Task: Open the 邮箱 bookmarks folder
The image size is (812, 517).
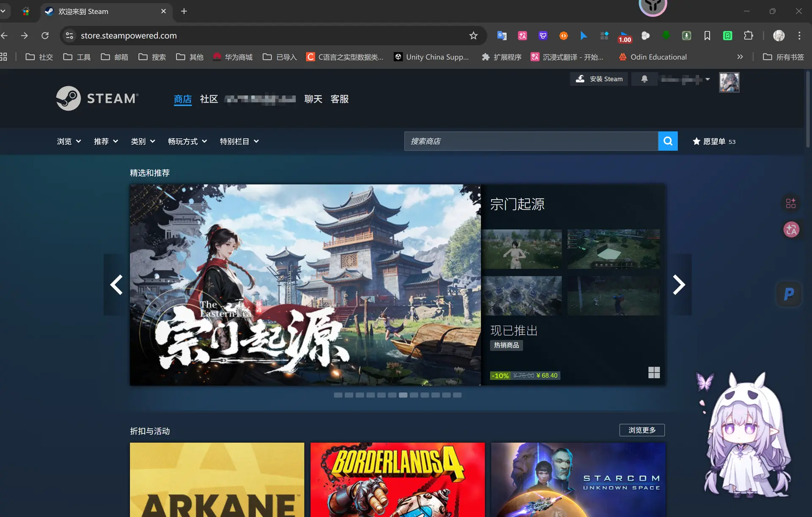Action: [x=114, y=57]
